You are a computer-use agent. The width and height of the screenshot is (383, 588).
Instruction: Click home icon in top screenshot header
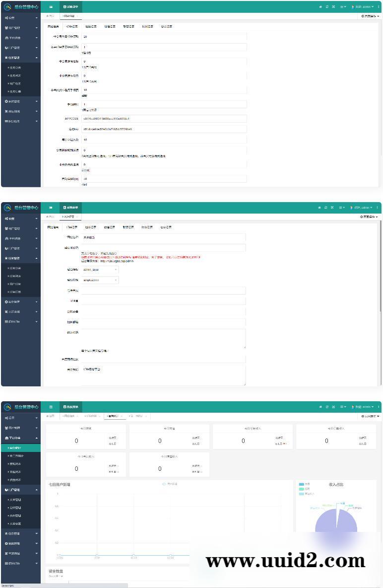(x=320, y=7)
